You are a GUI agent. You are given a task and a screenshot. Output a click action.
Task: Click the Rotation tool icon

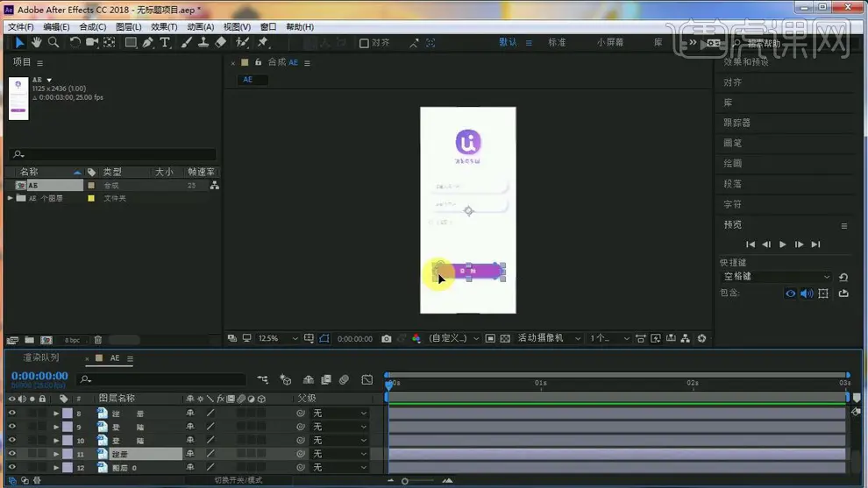[75, 42]
